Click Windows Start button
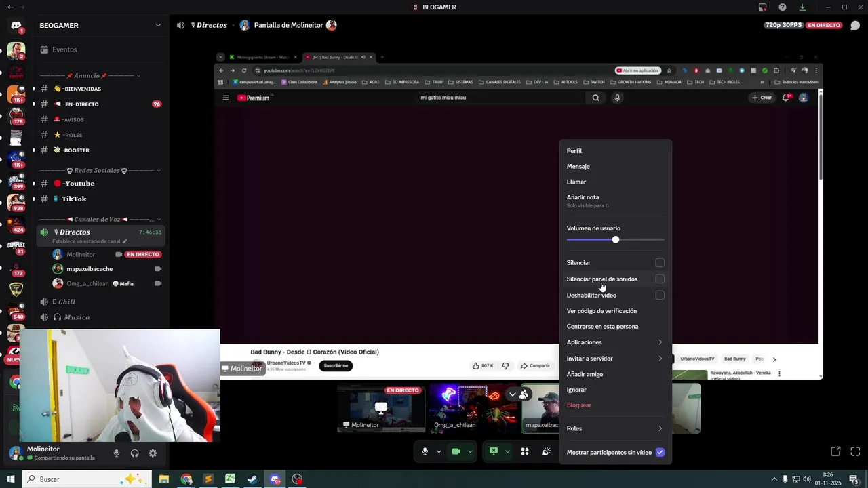The height and width of the screenshot is (488, 868). point(11,479)
